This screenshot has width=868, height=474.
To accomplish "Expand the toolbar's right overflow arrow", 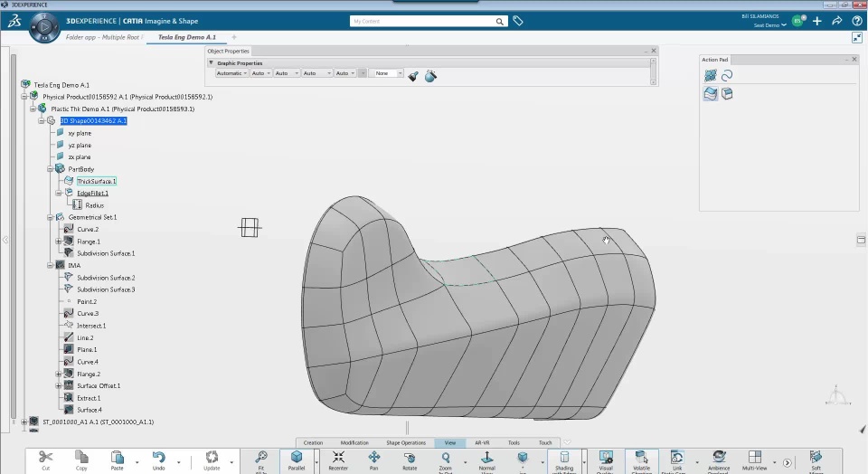I will [x=788, y=462].
